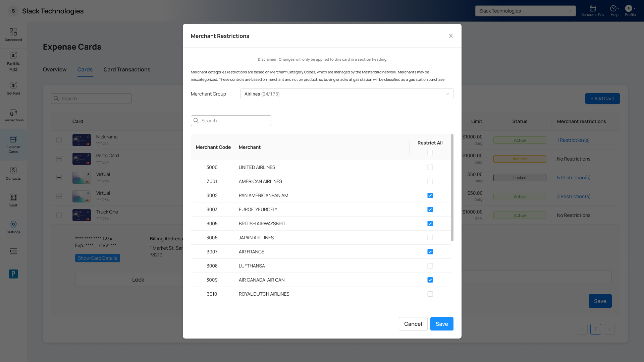Image resolution: width=644 pixels, height=362 pixels.
Task: Switch to the Overview tab
Action: [55, 69]
